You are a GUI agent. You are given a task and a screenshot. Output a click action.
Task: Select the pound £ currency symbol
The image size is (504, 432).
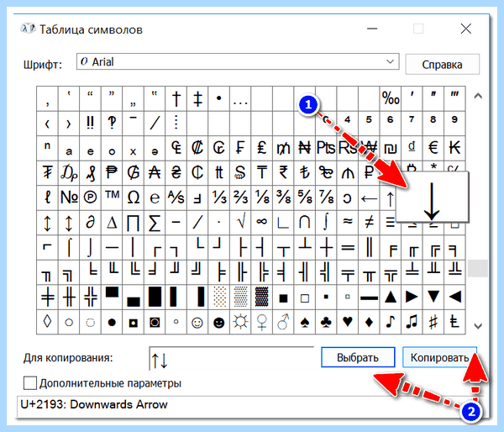(x=262, y=148)
